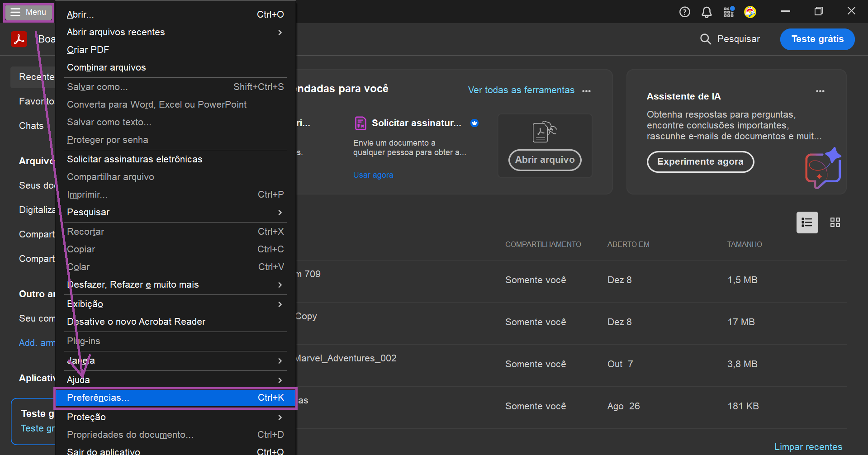Open the apps grid icon
868x455 pixels.
(729, 12)
